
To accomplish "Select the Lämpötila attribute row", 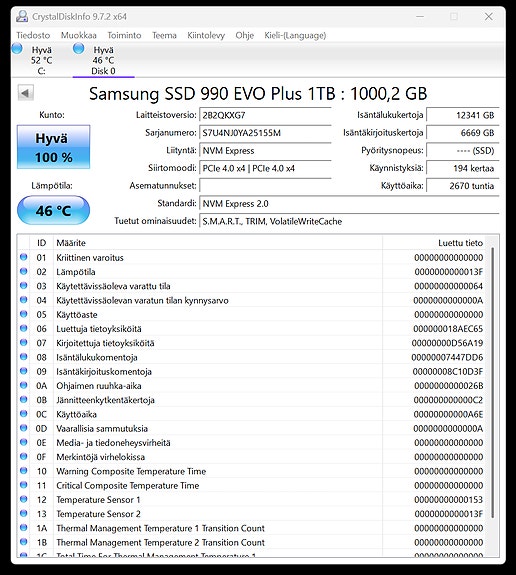I will pyautogui.click(x=253, y=272).
